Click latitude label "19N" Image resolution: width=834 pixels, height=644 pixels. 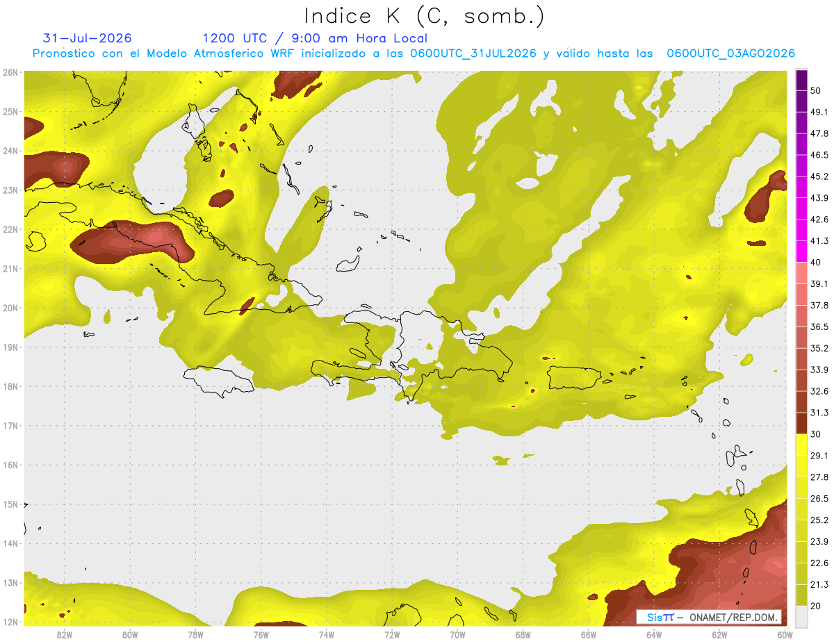tap(10, 347)
